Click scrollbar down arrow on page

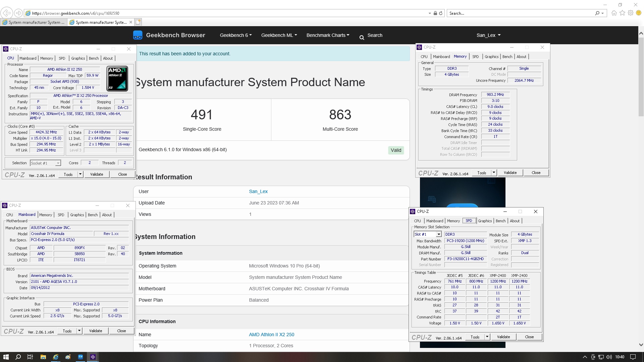pos(641,345)
